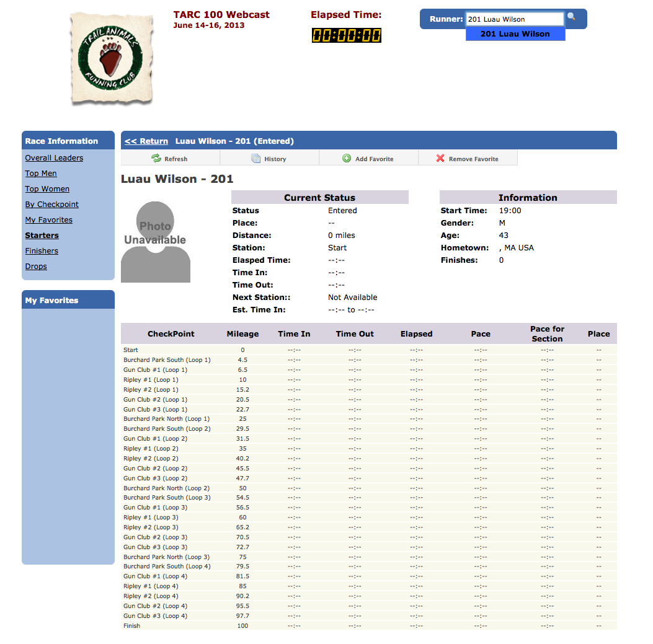The width and height of the screenshot is (653, 644).
Task: Click the red X Remove Favorite icon
Action: 440,159
